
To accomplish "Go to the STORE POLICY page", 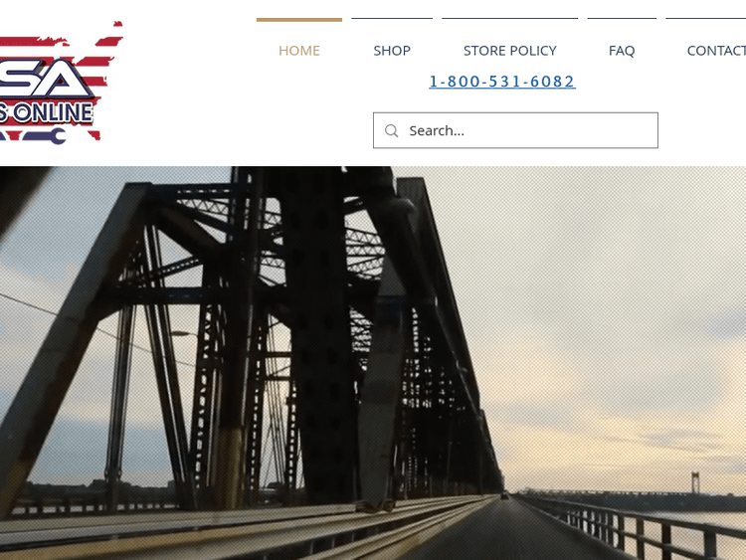I will point(510,51).
